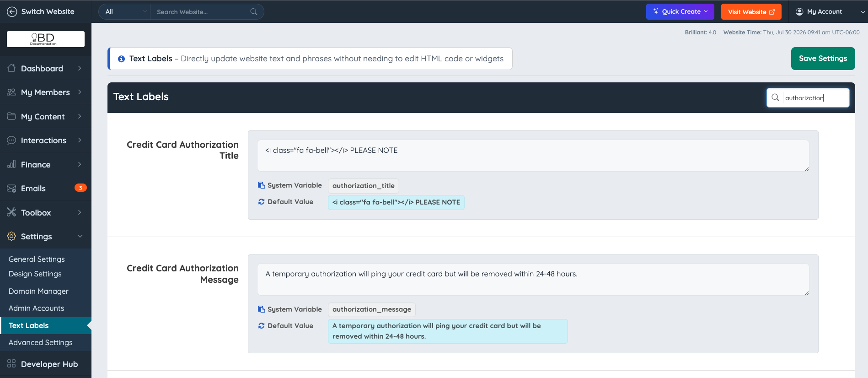The width and height of the screenshot is (868, 378).
Task: Click the temporary authorization default value box
Action: pyautogui.click(x=448, y=331)
